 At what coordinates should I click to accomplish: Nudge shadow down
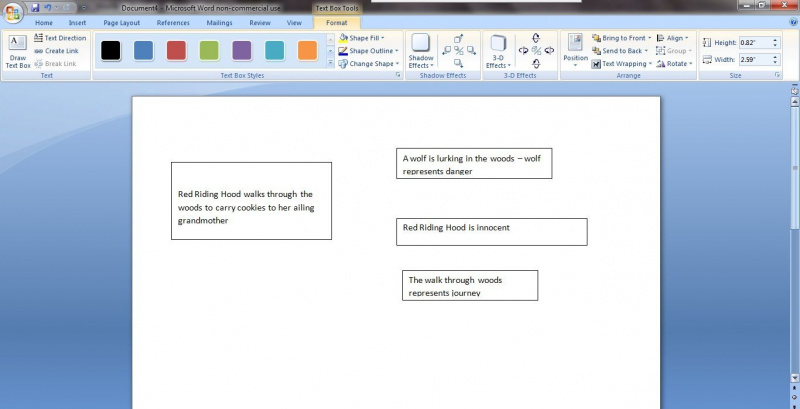pos(459,63)
